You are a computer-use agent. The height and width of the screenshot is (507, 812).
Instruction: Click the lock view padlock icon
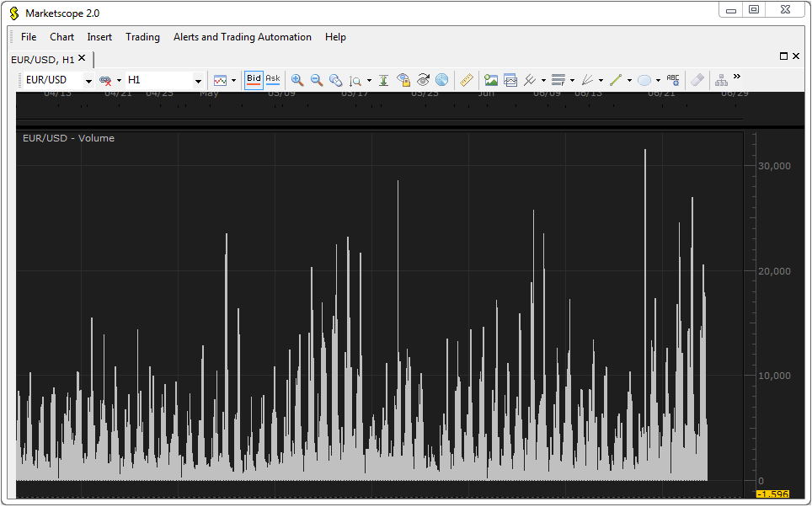pos(403,80)
